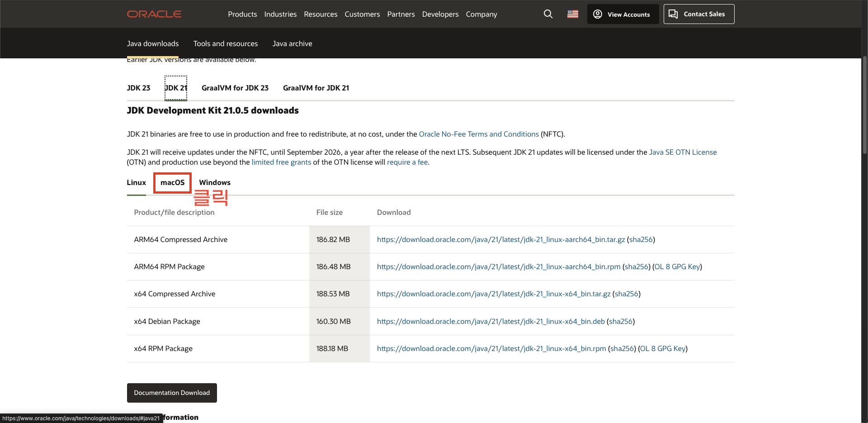Image resolution: width=868 pixels, height=423 pixels.
Task: Click 'JDK Development Kit 21.0.5 downloads' heading
Action: pos(213,110)
